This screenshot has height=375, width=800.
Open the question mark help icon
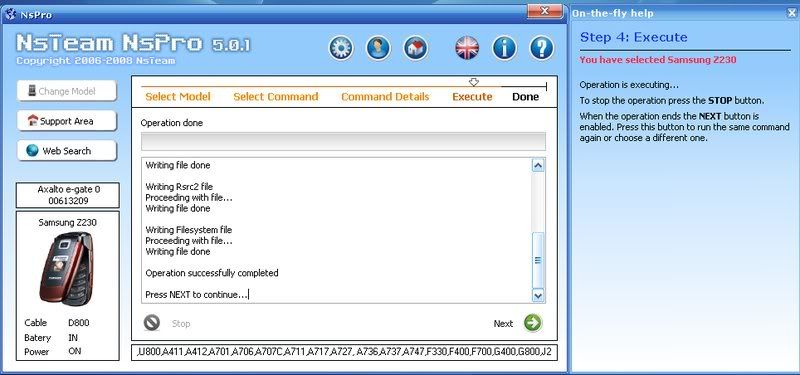pos(542,48)
